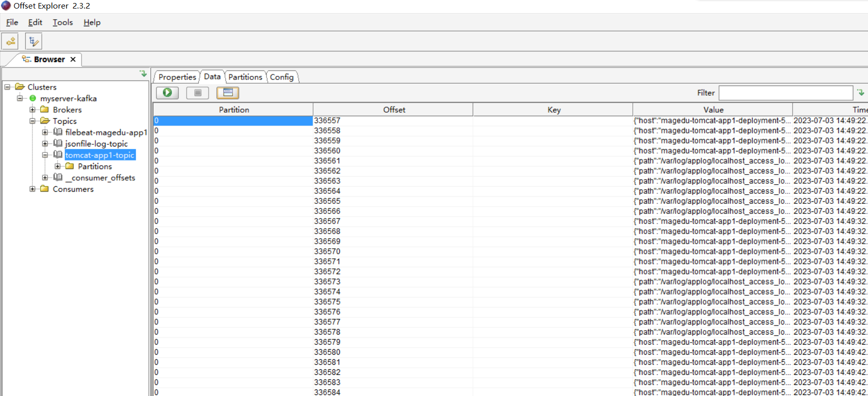Start retrieving messages with green play button
Image resolution: width=868 pixels, height=396 pixels.
click(167, 93)
